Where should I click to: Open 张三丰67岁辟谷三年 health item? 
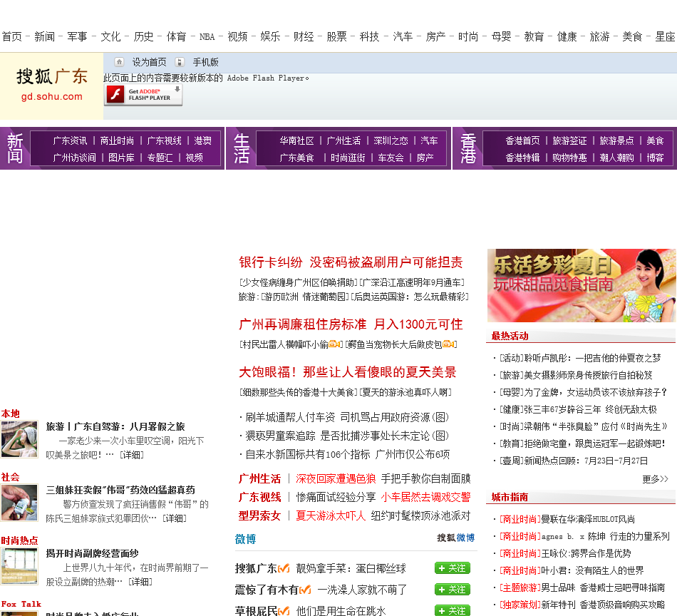pyautogui.click(x=578, y=409)
